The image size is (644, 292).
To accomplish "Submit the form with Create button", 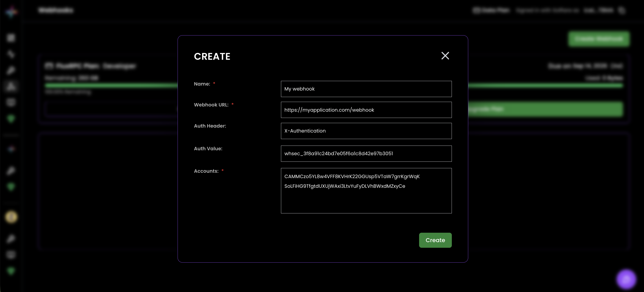I will point(435,240).
